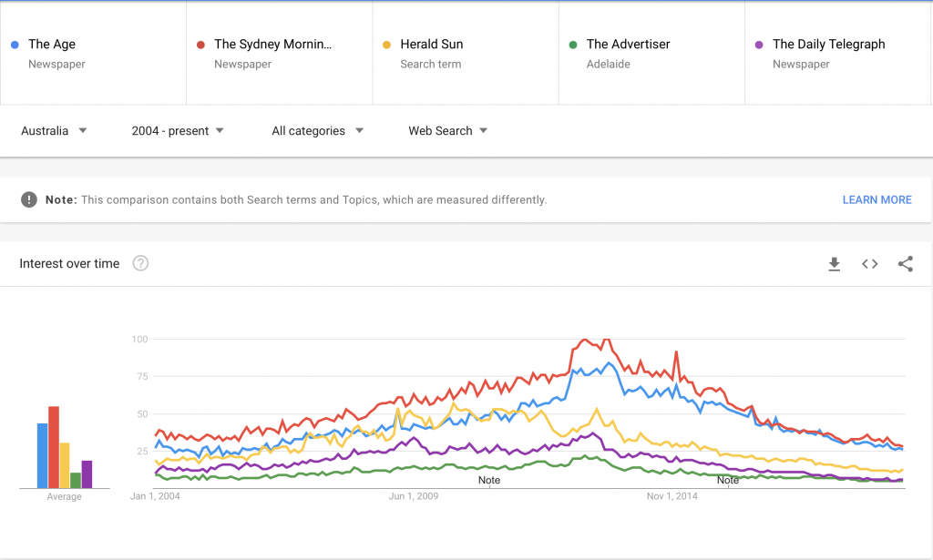Click the green dot beside The Advertiser
Screen dimensions: 933x560
tap(573, 45)
